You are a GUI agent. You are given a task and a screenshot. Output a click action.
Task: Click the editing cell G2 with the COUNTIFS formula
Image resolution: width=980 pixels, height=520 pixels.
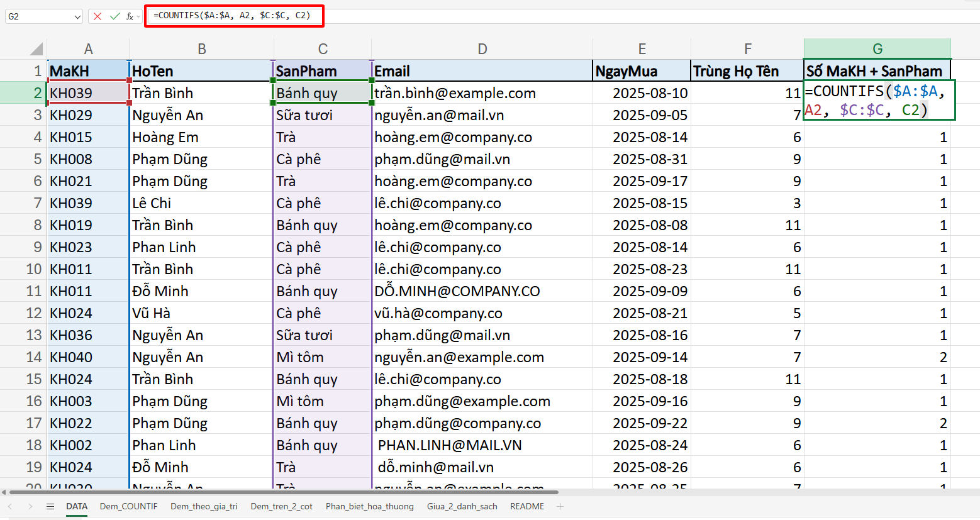[x=879, y=100]
